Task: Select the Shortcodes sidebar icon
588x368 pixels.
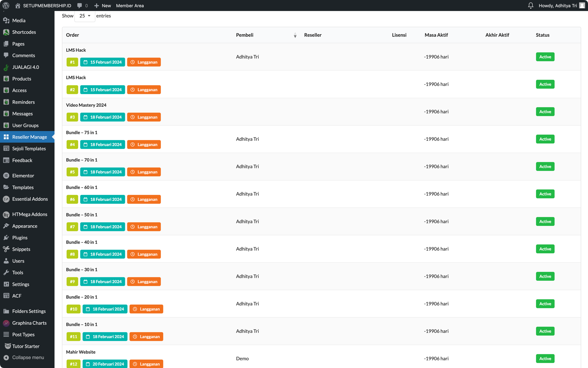Action: [24, 32]
